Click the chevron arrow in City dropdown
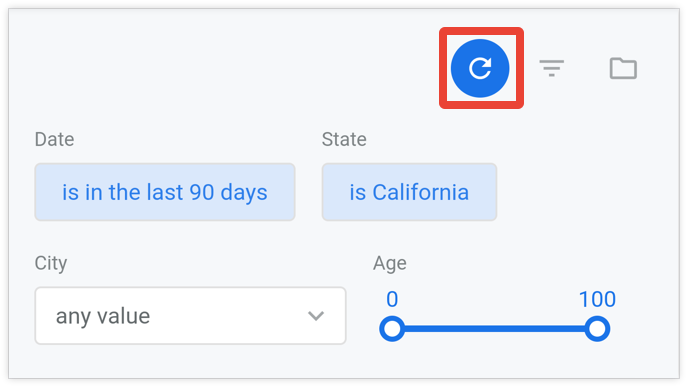 click(x=316, y=316)
